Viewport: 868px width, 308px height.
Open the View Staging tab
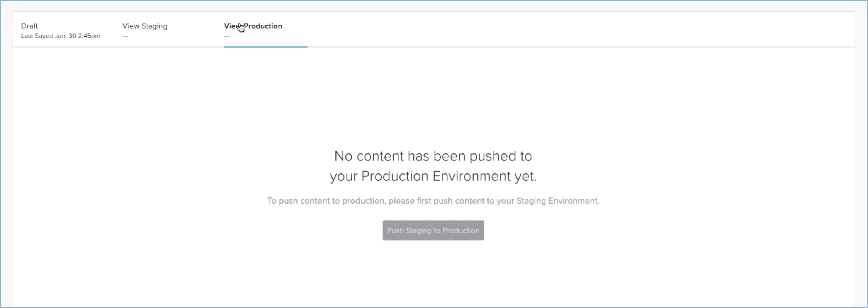(145, 26)
